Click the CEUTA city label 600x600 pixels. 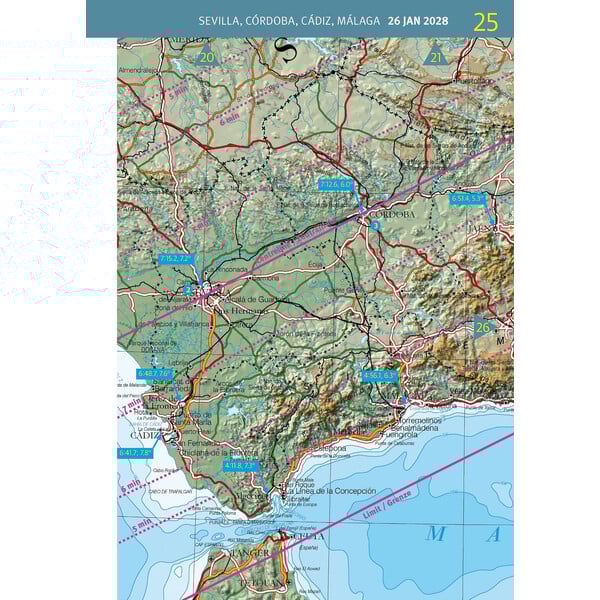pyautogui.click(x=308, y=536)
